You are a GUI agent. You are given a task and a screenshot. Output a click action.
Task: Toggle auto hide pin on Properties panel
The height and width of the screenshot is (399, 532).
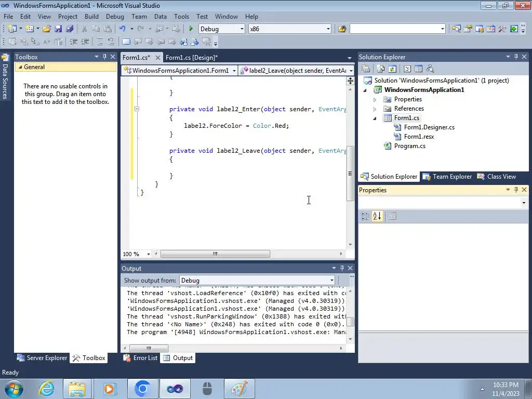click(x=516, y=190)
